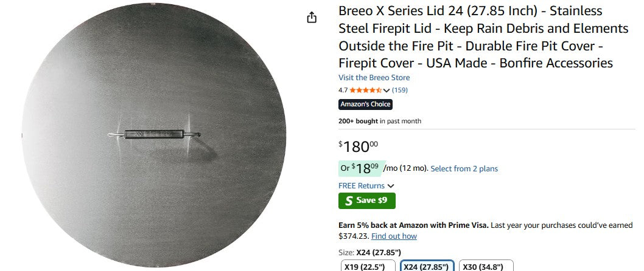Click the orange star rating icons
This screenshot has width=644, height=271.
click(365, 90)
